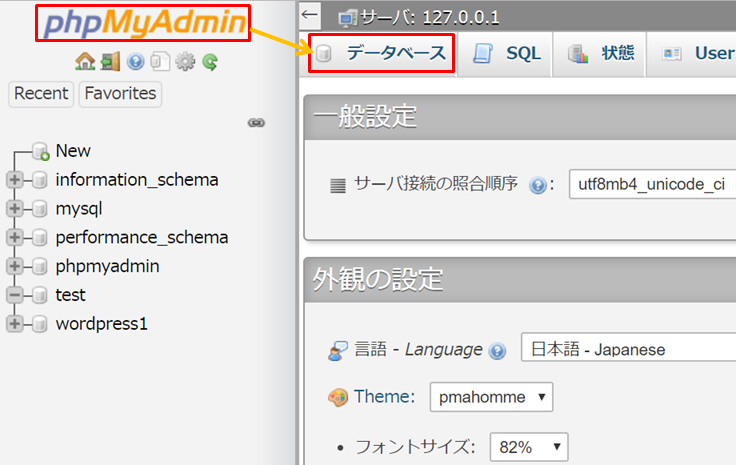Switch to the SQL tab
The height and width of the screenshot is (465, 736).
point(506,53)
